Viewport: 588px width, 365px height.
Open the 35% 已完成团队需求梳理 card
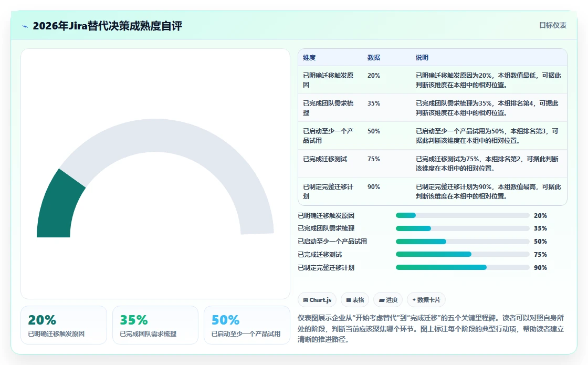pos(155,325)
